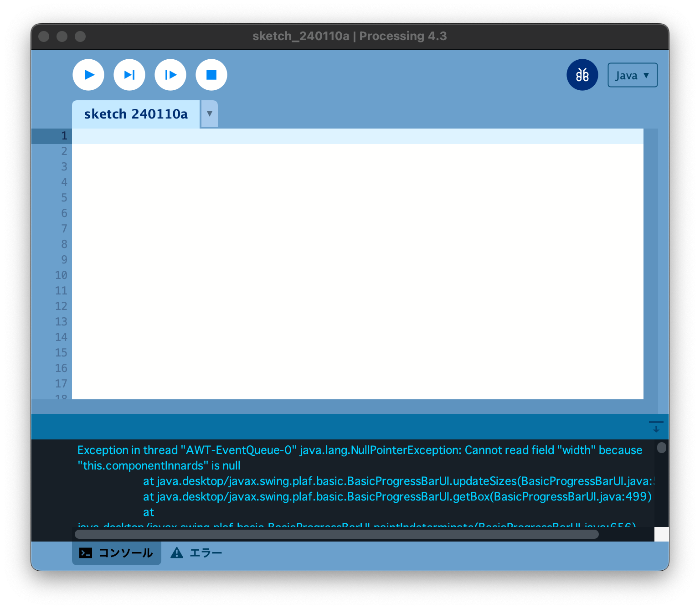Viewport: 700px width, 609px height.
Task: Switch to the エラー tab
Action: [x=206, y=552]
